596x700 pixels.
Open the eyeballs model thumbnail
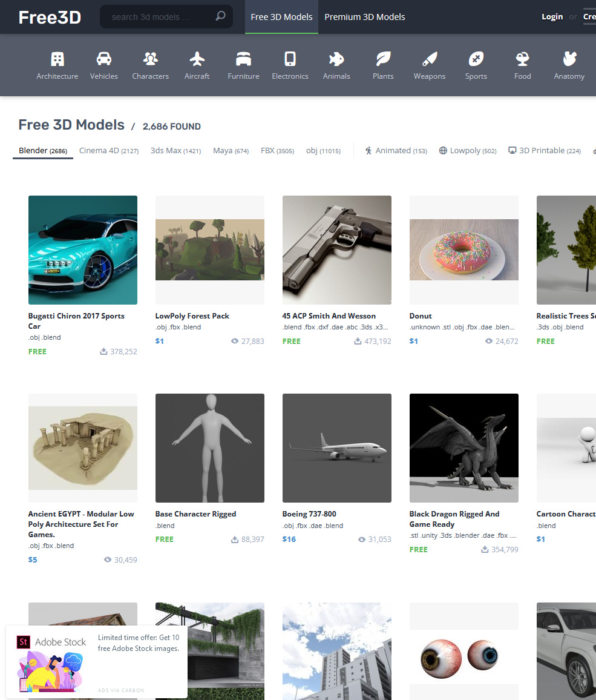(x=464, y=652)
